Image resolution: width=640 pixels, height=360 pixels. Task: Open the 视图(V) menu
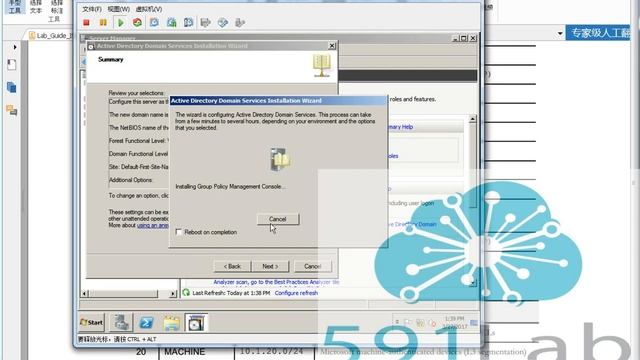[x=118, y=9]
